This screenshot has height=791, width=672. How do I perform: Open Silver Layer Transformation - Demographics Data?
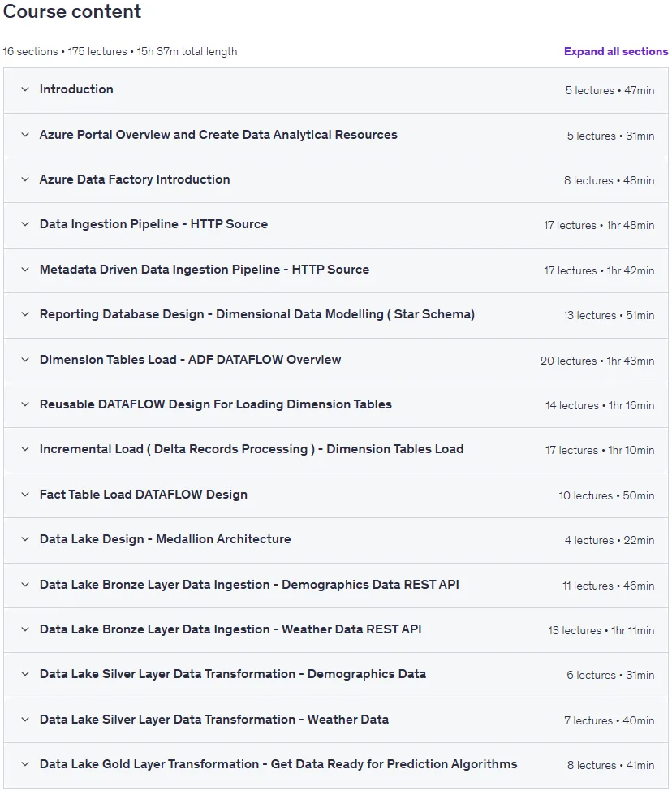point(336,675)
